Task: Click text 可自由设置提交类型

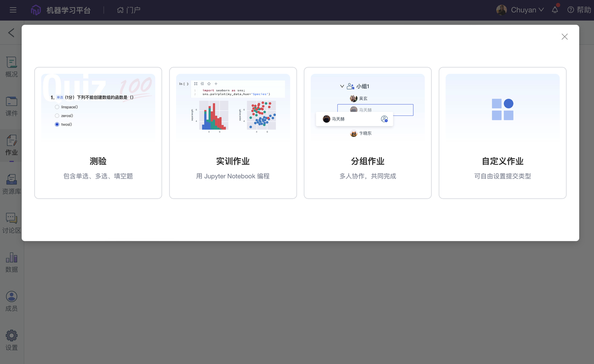Action: coord(502,176)
